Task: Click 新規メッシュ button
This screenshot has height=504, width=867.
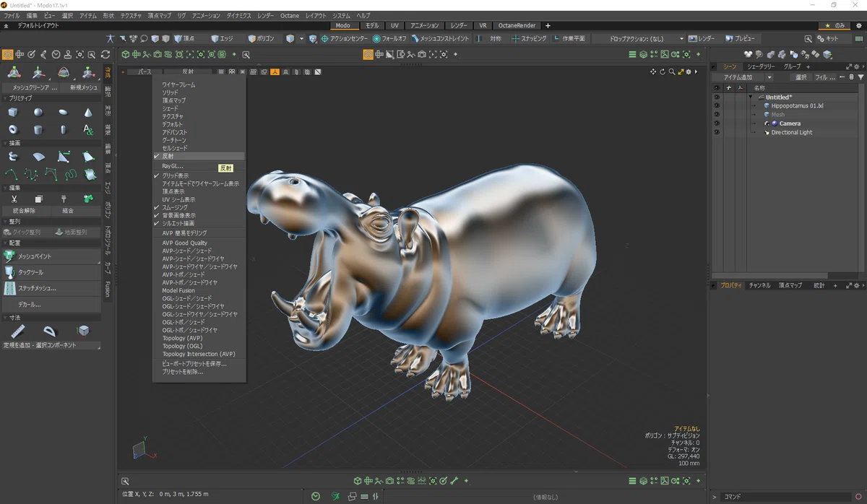Action: (81, 87)
